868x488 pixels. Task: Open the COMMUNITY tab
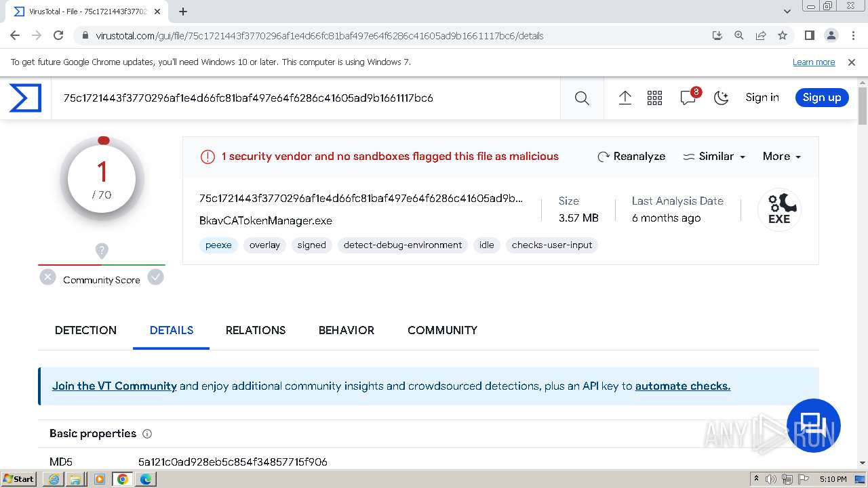coord(442,330)
